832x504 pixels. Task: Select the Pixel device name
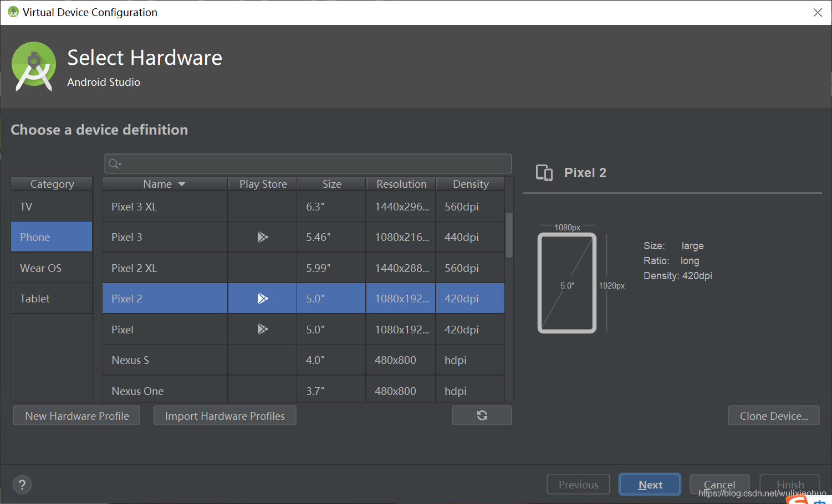[122, 330]
